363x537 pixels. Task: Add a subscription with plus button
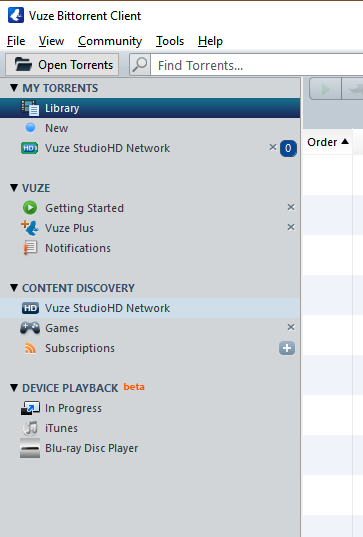coord(287,348)
